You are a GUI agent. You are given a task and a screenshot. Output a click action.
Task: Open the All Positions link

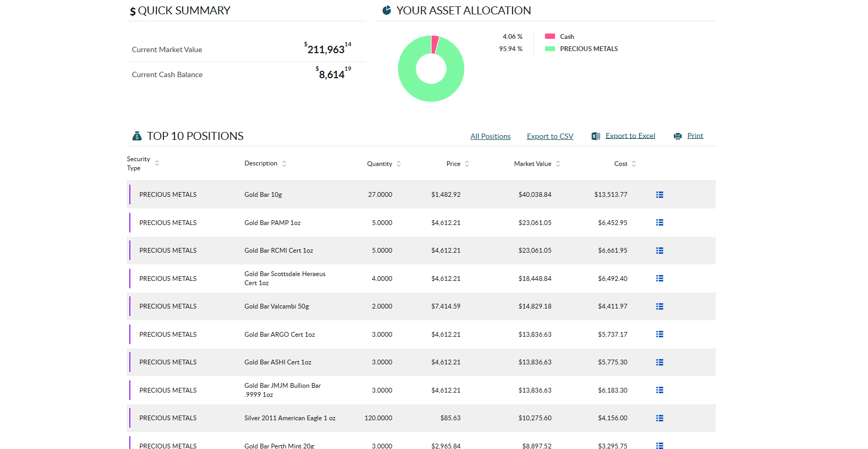(490, 136)
